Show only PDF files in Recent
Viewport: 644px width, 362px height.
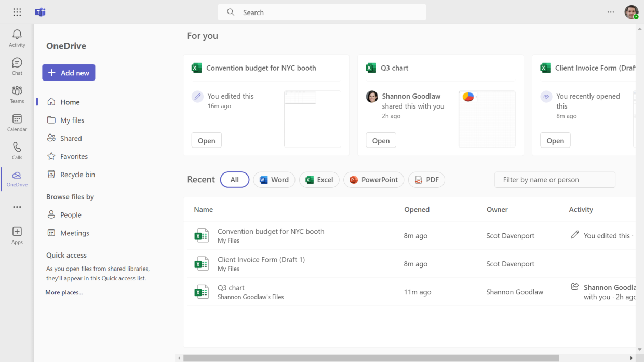426,180
